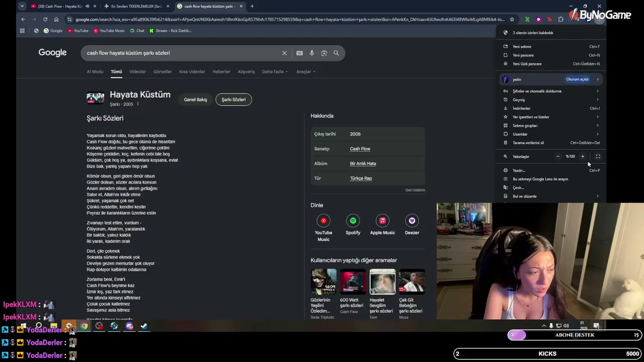The image size is (644, 362).
Task: Open the Haberler search tab
Action: 221,71
